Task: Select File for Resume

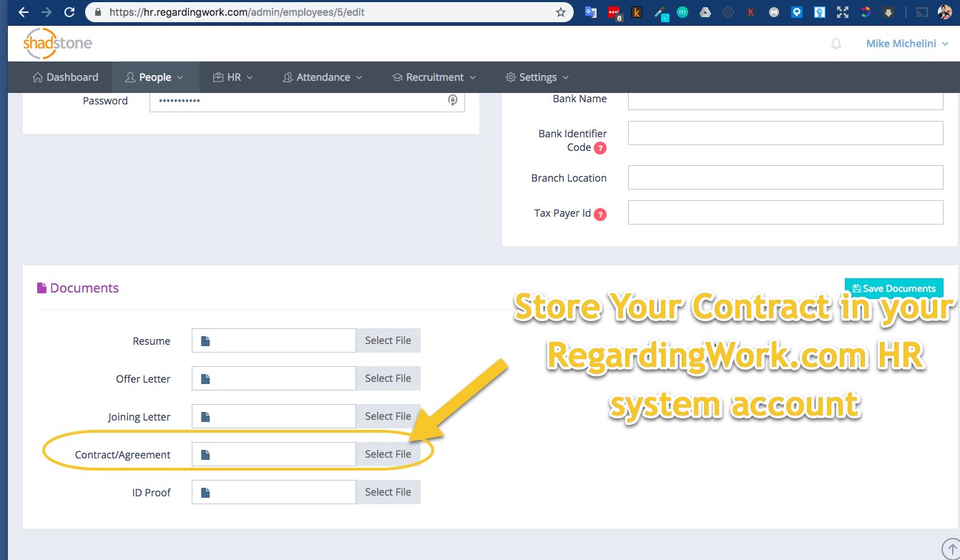Action: tap(388, 340)
